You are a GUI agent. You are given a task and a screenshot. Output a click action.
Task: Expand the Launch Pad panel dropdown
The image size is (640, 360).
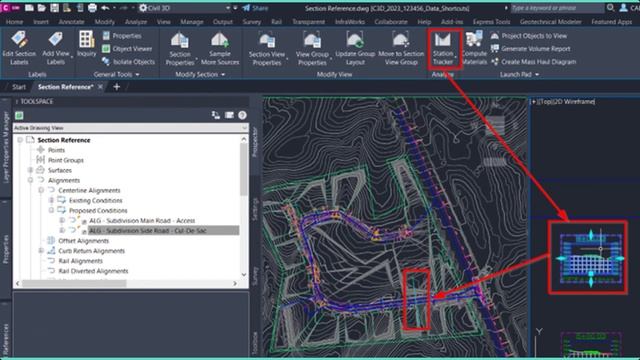(519, 74)
